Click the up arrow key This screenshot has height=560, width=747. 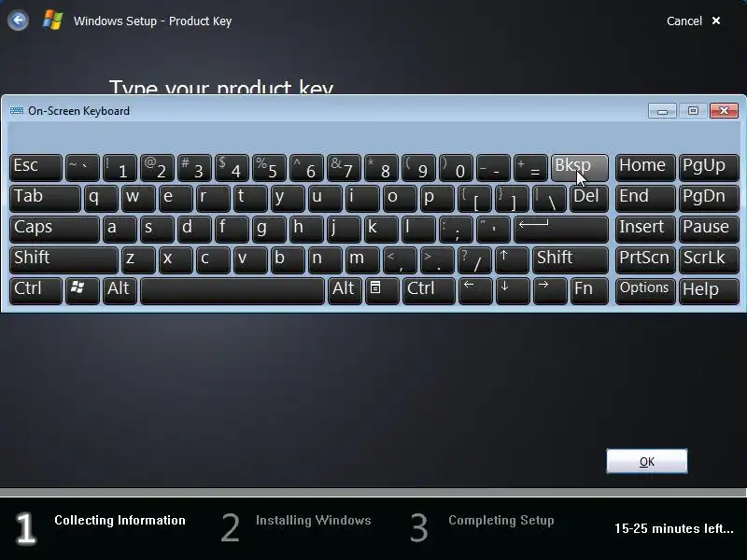click(x=512, y=260)
